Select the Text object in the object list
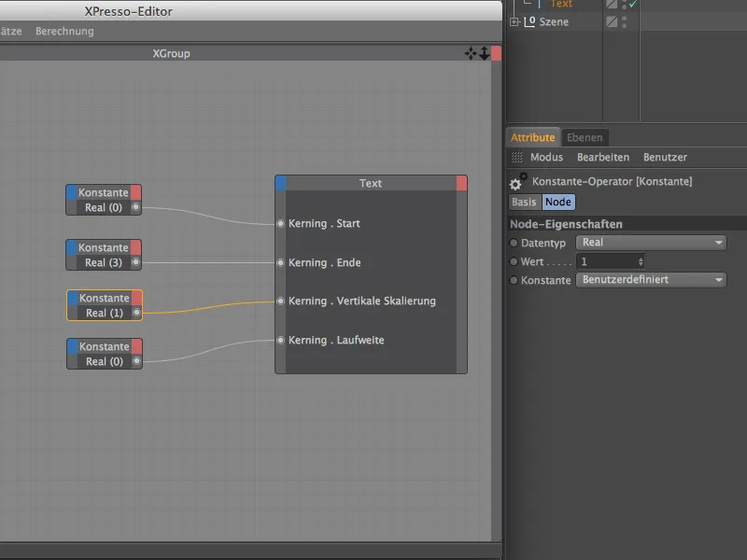The width and height of the screenshot is (747, 560). pyautogui.click(x=561, y=4)
